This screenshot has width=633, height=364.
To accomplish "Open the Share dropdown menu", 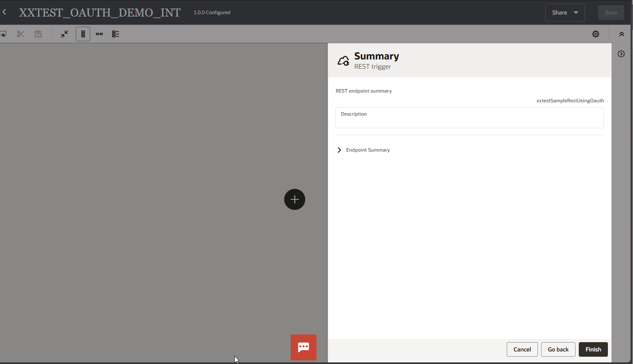I will (x=565, y=13).
